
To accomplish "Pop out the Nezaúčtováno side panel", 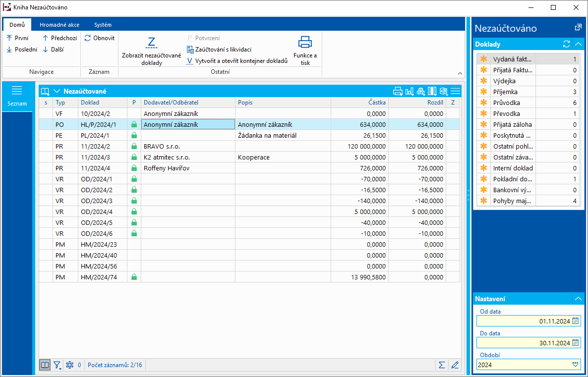I will [578, 28].
